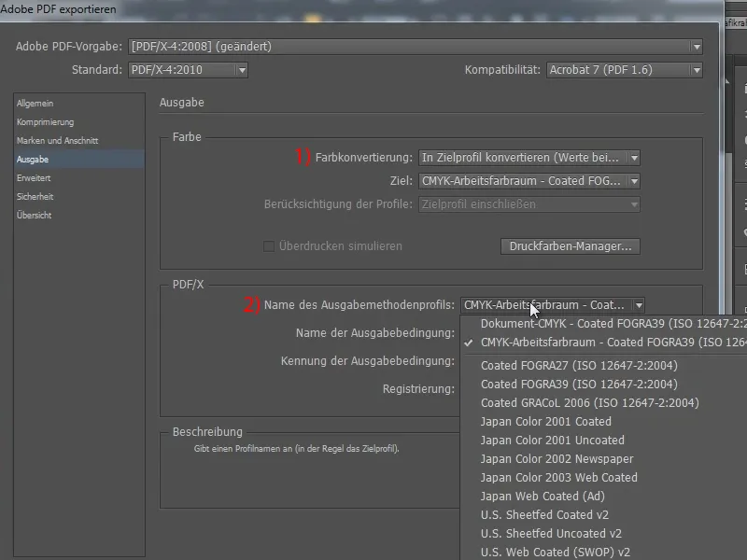This screenshot has width=747, height=560.
Task: Click the Beschreibung text about Profilnamen
Action: [x=296, y=449]
